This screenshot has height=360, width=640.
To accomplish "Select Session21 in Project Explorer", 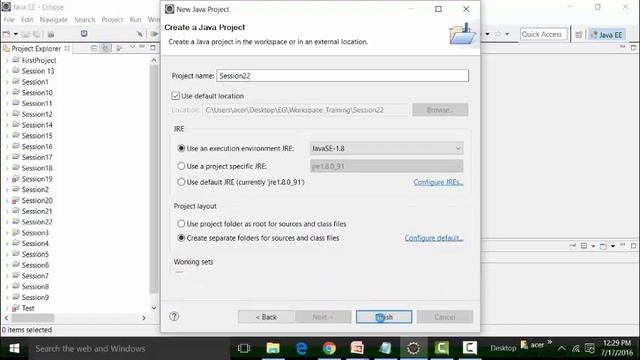I will (x=37, y=211).
